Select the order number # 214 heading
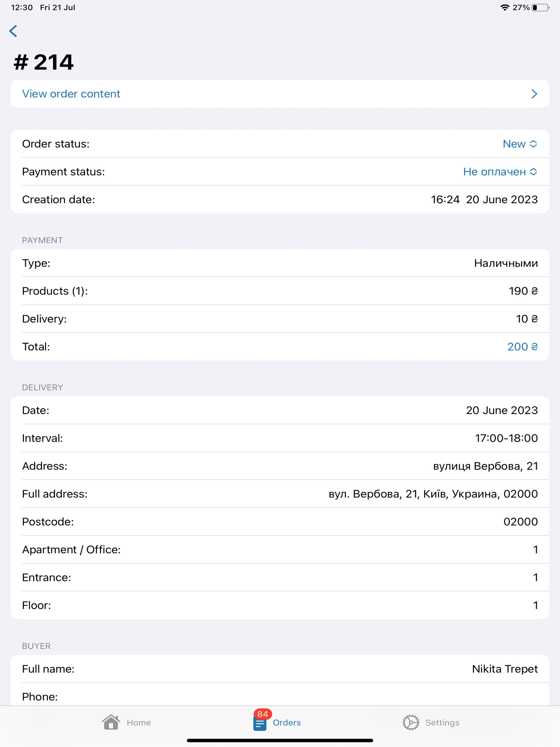Viewport: 560px width, 747px height. tap(43, 62)
